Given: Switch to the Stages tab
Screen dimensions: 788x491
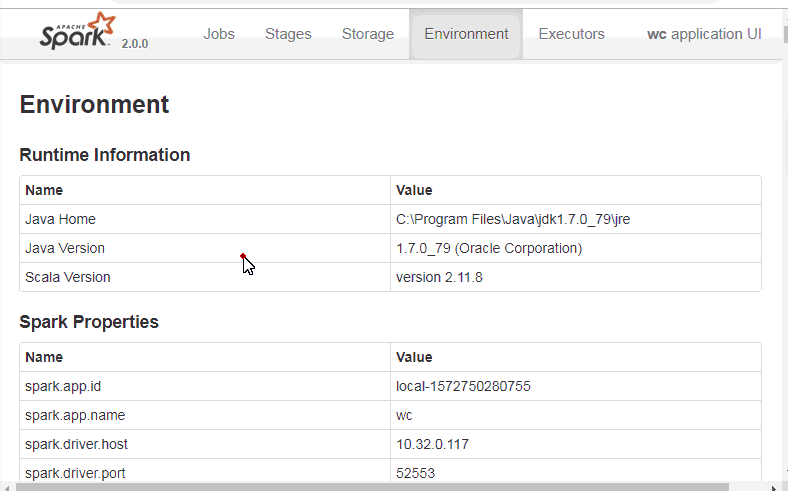Looking at the screenshot, I should [288, 34].
